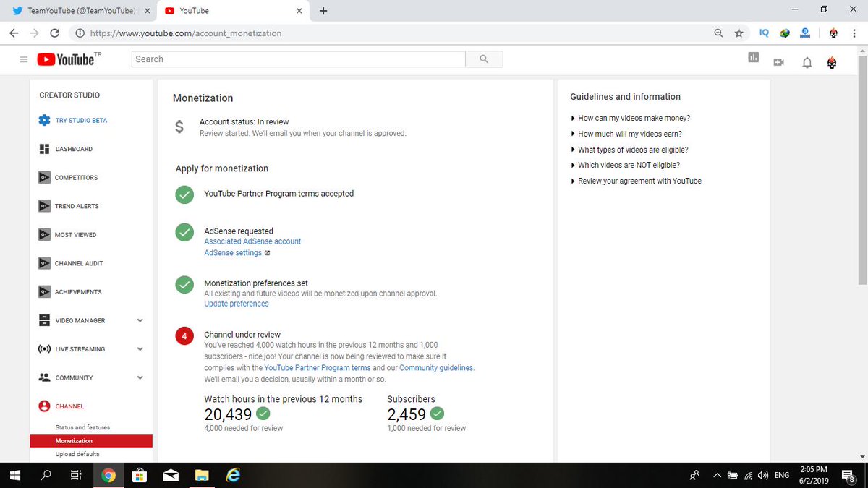Expand the Community section

pyautogui.click(x=140, y=377)
